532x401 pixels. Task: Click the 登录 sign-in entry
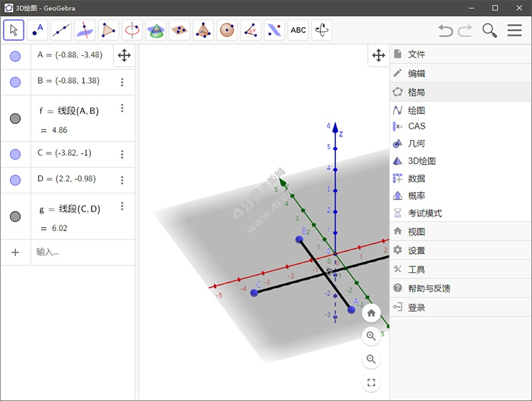416,307
